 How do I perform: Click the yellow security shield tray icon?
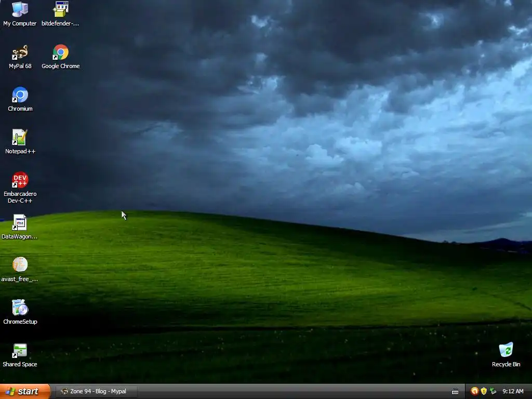(484, 391)
